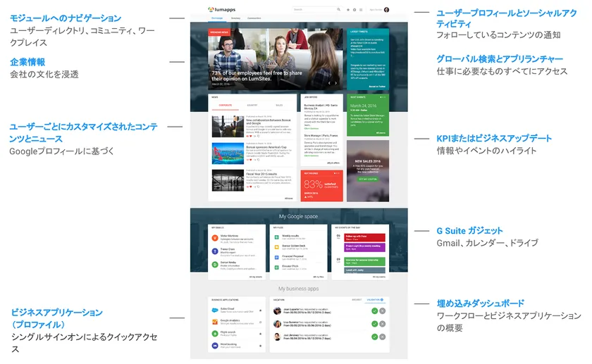Select the Sales news tab
Screen dimensions: 592x364
pos(279,105)
